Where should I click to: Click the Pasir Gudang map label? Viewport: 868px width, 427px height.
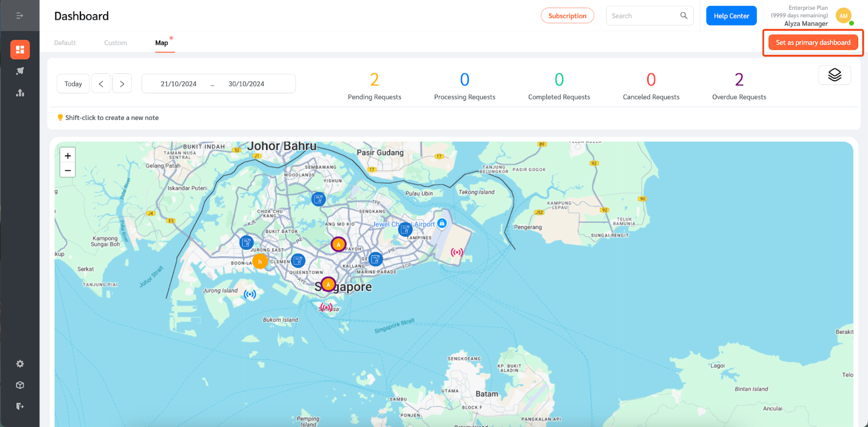tap(380, 152)
